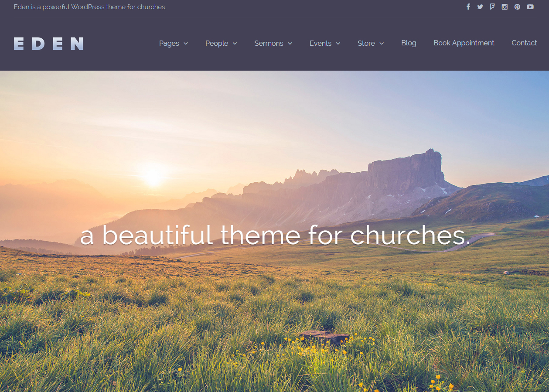Open the Store dropdown arrow
549x392 pixels.
point(382,44)
